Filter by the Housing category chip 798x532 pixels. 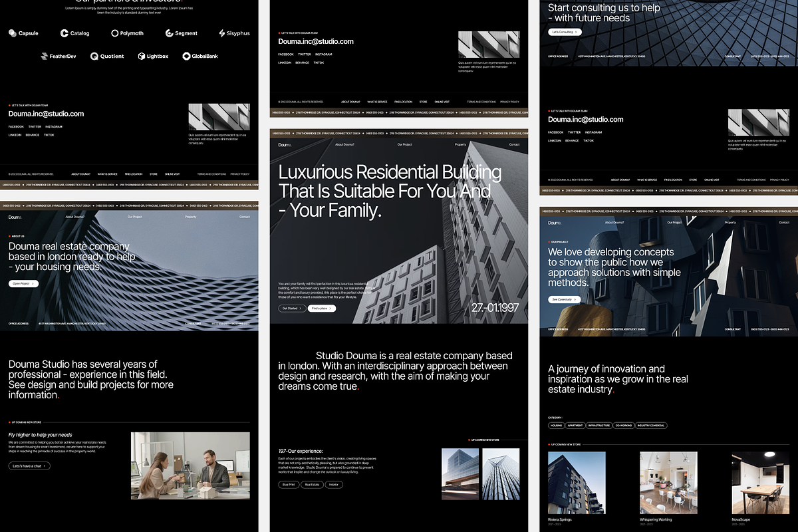click(x=556, y=426)
